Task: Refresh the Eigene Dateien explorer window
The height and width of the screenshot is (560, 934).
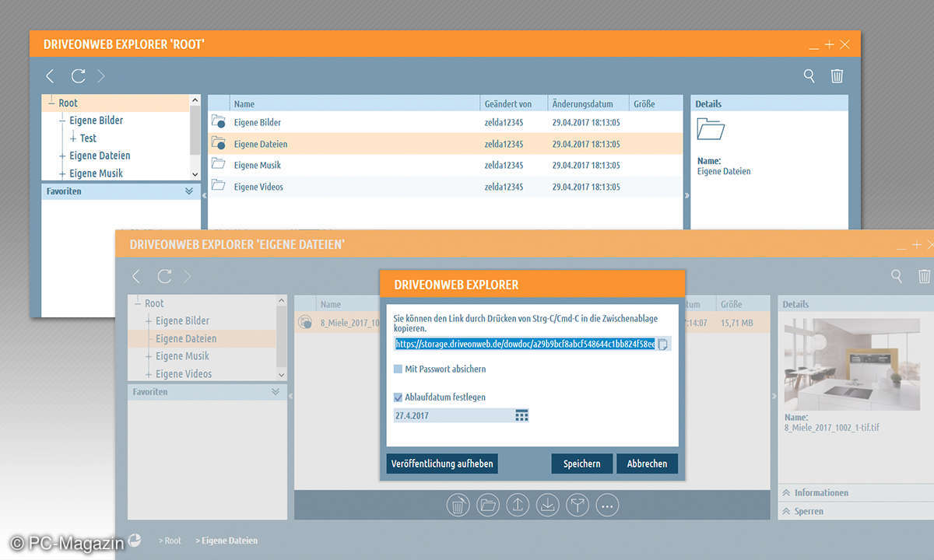Action: (164, 276)
